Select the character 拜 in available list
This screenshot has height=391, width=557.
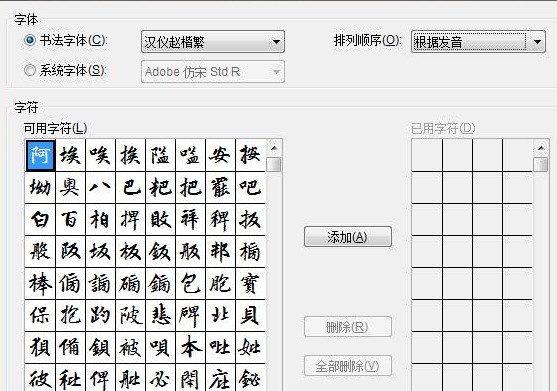point(190,219)
